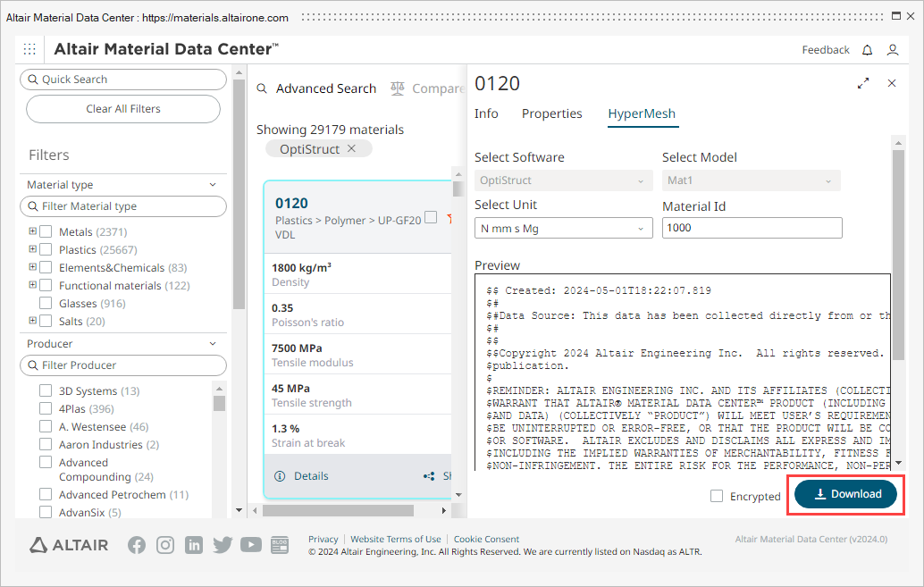Check the Glasses filter
Screen dimensions: 924x587
tap(46, 303)
